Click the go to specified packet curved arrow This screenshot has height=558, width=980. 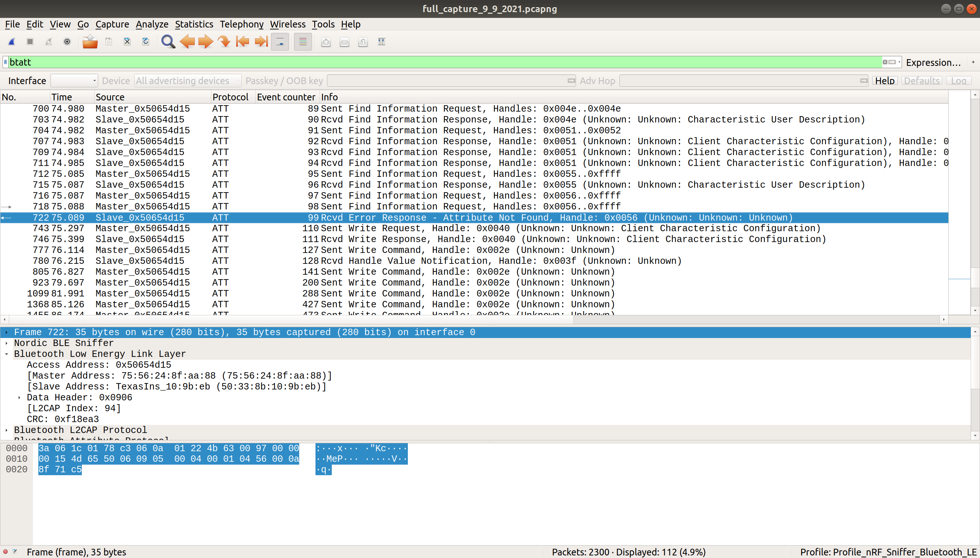(x=224, y=42)
